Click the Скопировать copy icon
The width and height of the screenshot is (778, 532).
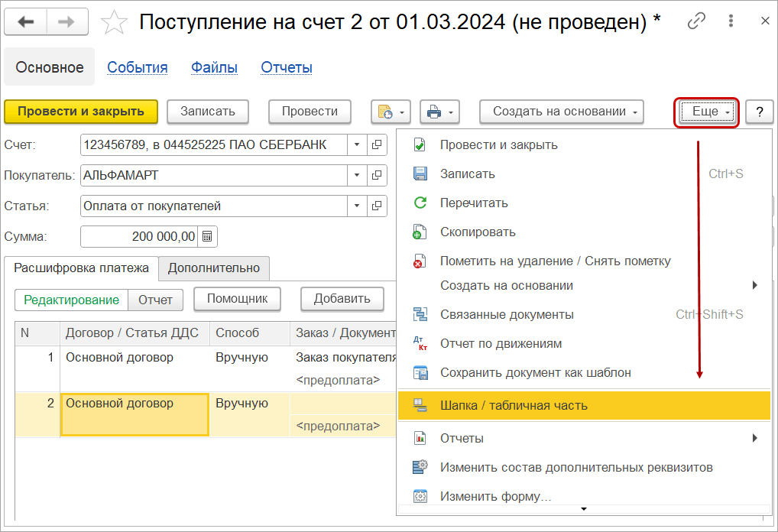coord(420,232)
